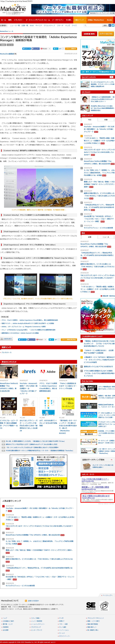Click top プッシュ通知ON button
This screenshot has width=115, height=644.
click(71, 49)
